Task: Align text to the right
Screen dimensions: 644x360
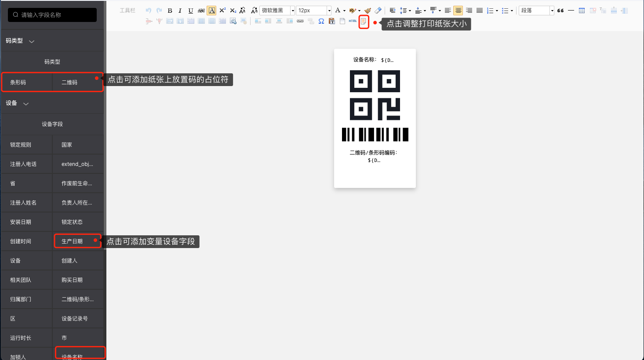Action: [x=469, y=11]
